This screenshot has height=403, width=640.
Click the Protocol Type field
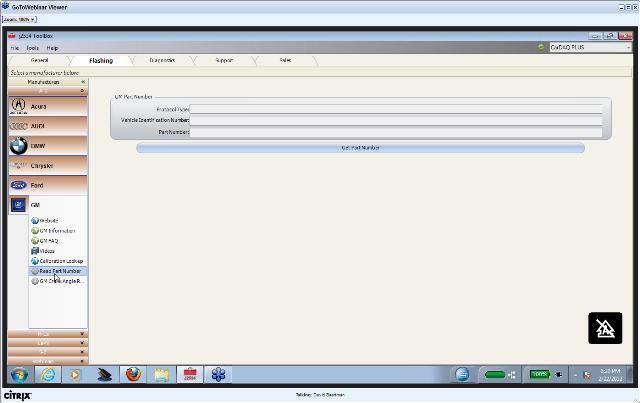(396, 109)
